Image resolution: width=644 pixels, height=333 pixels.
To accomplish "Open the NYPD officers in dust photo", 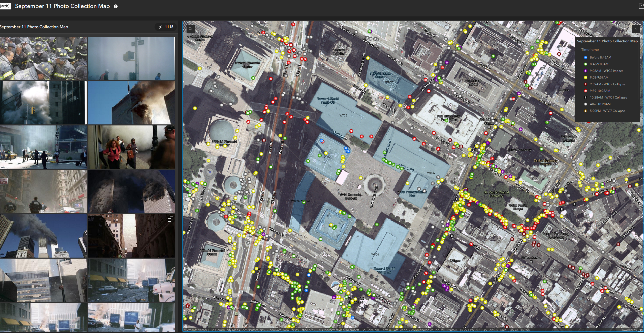I will 43,191.
